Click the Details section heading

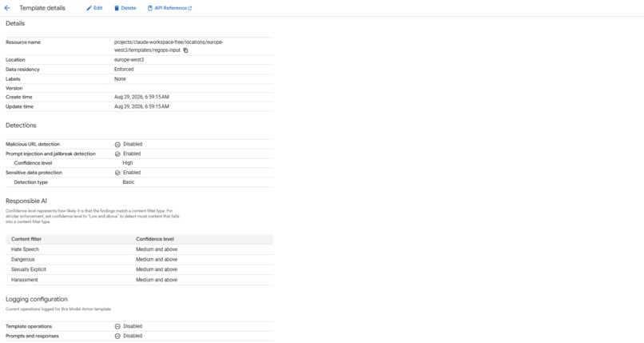click(x=15, y=23)
